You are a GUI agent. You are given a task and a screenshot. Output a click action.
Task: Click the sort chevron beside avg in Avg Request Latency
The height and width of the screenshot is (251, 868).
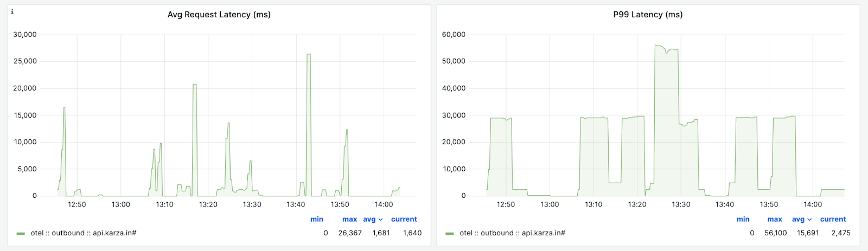coord(381,220)
